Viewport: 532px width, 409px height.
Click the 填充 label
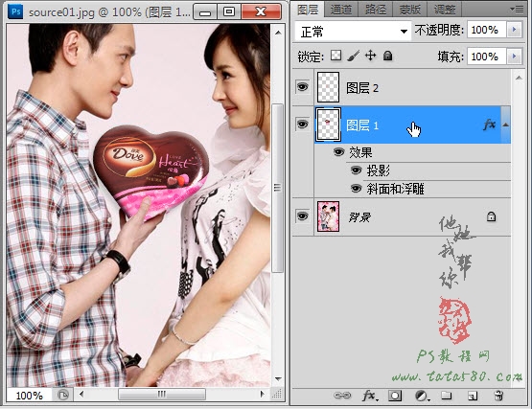(x=451, y=57)
